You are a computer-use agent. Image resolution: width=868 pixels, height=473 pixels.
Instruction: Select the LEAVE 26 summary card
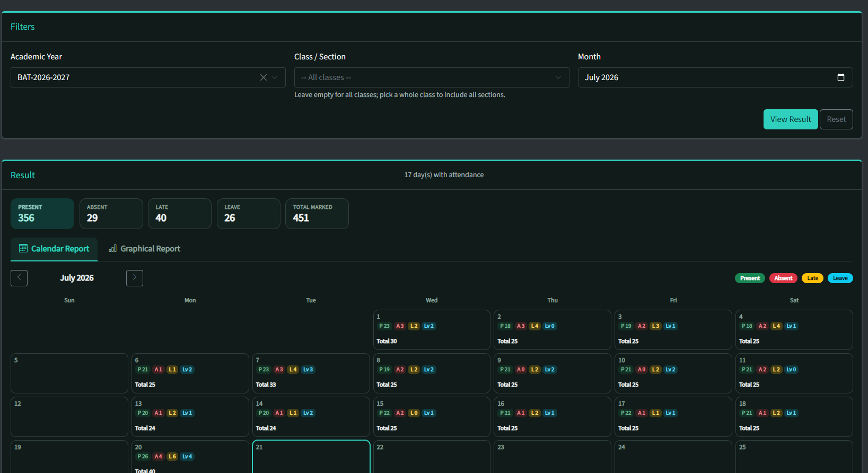[249, 214]
